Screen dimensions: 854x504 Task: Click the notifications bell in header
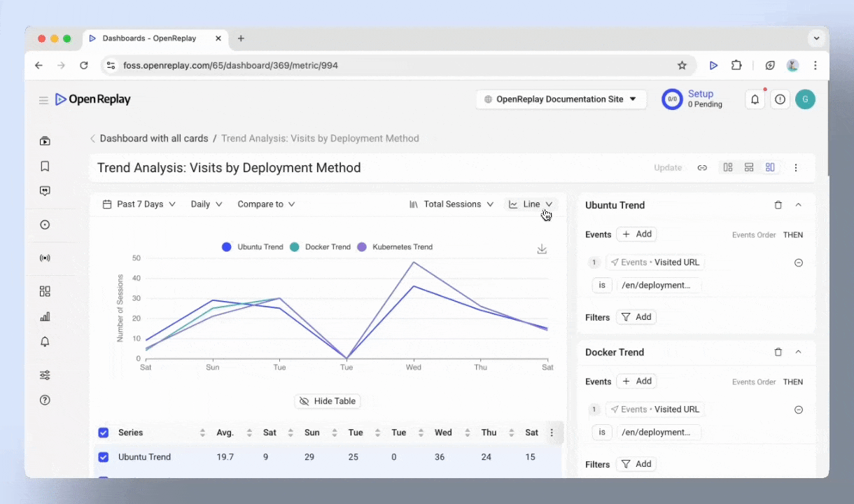pyautogui.click(x=755, y=99)
